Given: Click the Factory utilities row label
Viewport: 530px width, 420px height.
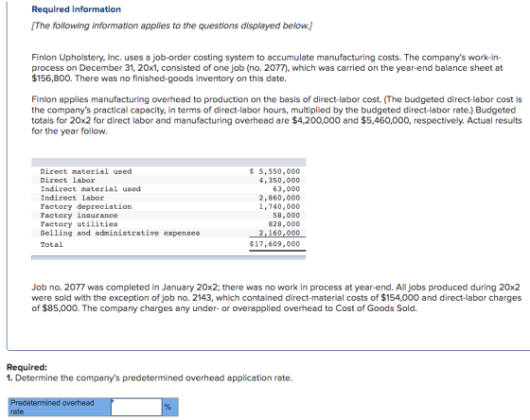Looking at the screenshot, I should tap(79, 224).
